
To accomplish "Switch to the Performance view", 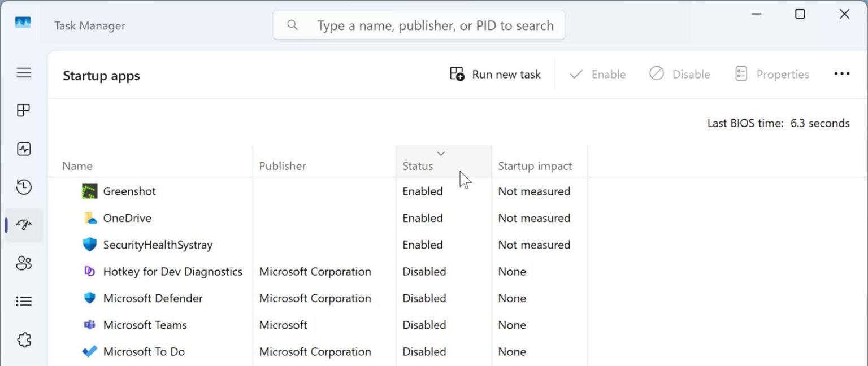I will (23, 149).
